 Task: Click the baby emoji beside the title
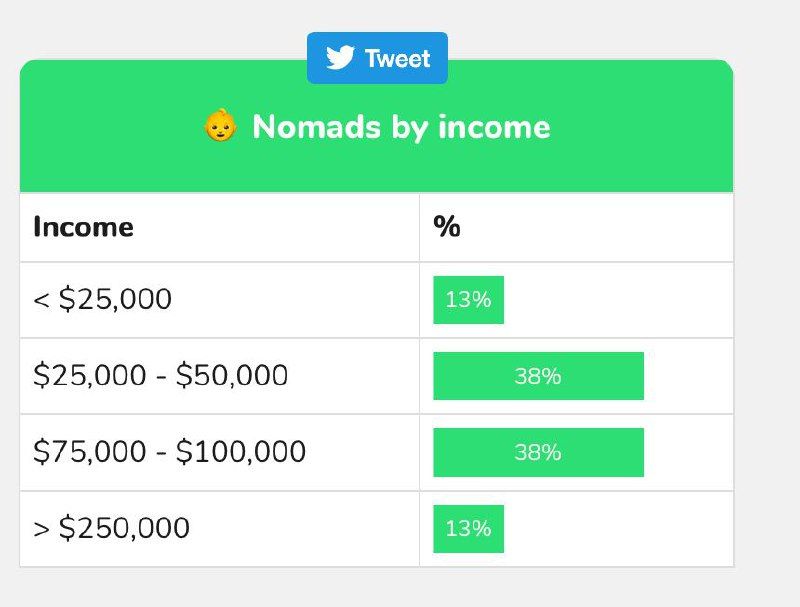[x=220, y=127]
